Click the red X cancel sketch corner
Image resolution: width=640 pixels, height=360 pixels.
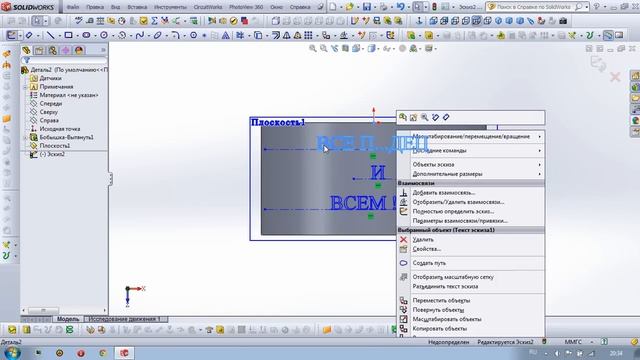pos(615,77)
